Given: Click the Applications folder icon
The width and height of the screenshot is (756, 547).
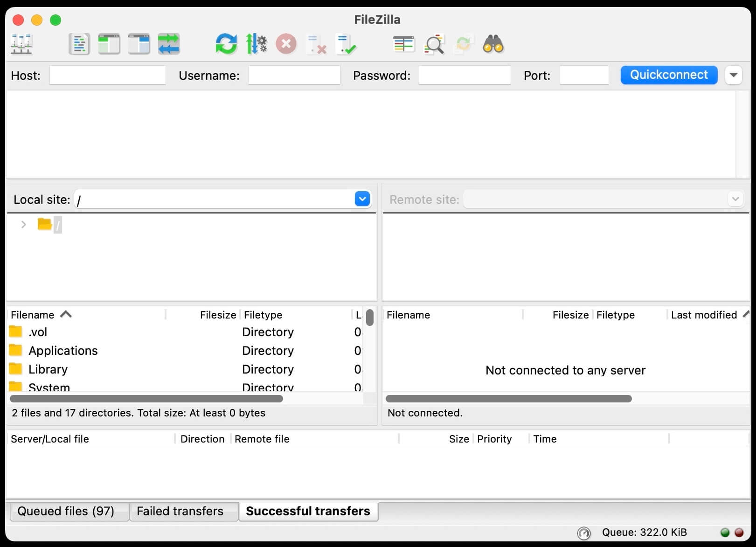Looking at the screenshot, I should (15, 350).
